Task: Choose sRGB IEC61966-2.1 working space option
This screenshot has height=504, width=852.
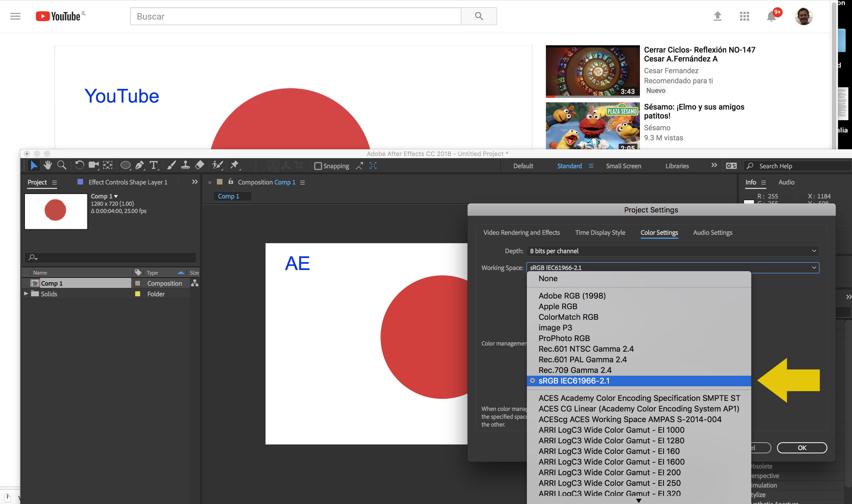Action: 574,381
